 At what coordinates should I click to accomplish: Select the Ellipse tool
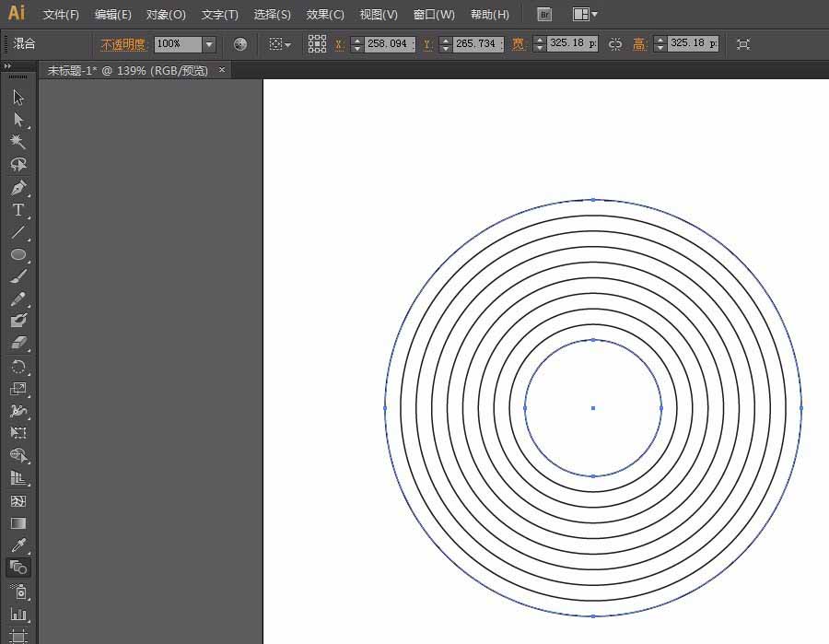pos(18,254)
